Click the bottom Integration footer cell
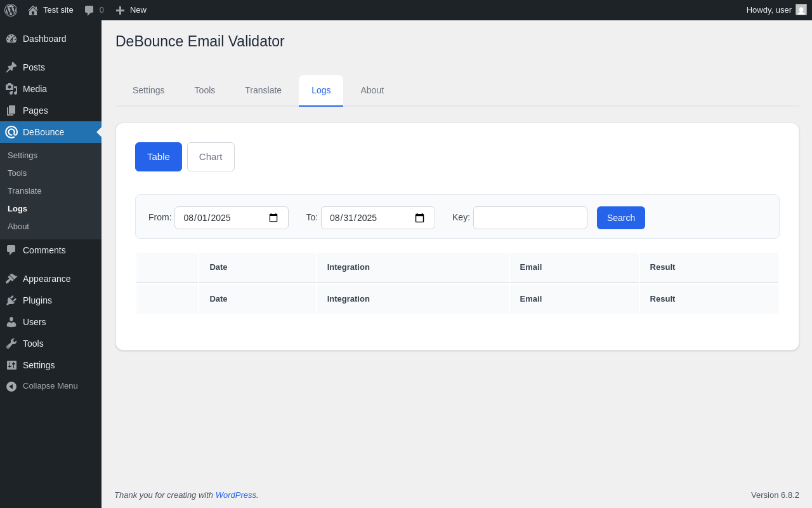The width and height of the screenshot is (812, 508). (x=413, y=298)
